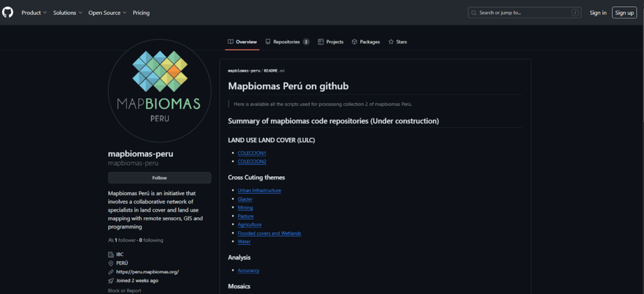
Task: Expand the Product menu
Action: (x=34, y=13)
